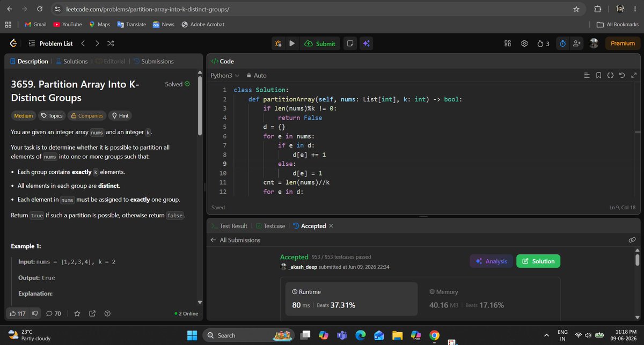Switch to the Test Result tab
This screenshot has width=644, height=345.
click(x=230, y=226)
